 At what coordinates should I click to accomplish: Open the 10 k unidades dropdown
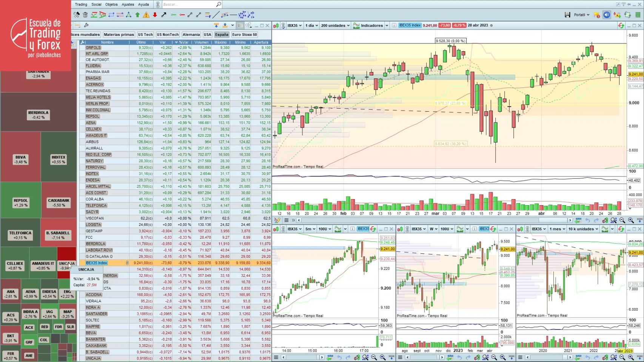point(583,229)
